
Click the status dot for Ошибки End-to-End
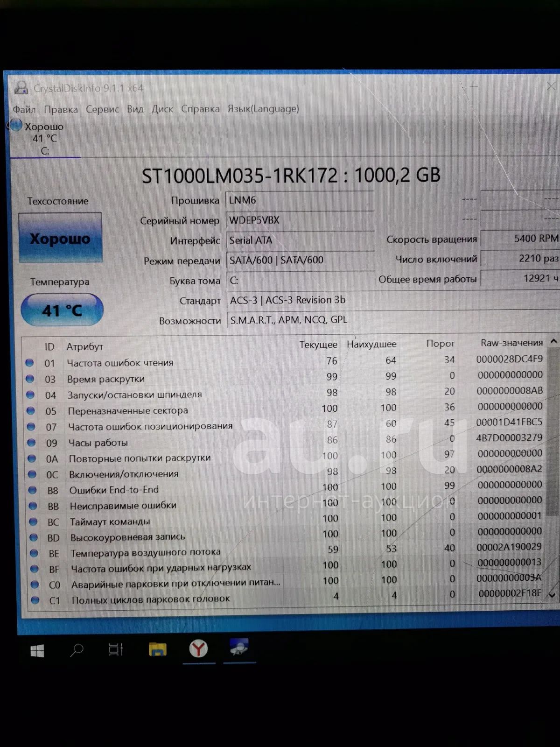coord(33,490)
